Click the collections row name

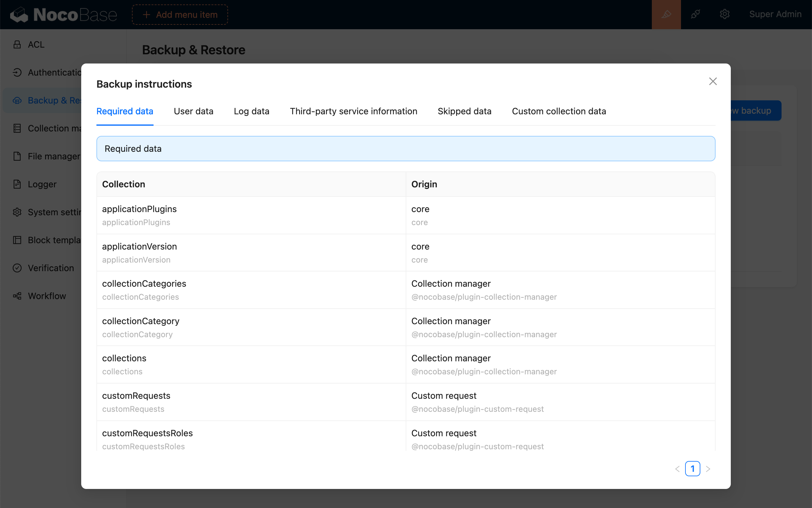point(124,358)
